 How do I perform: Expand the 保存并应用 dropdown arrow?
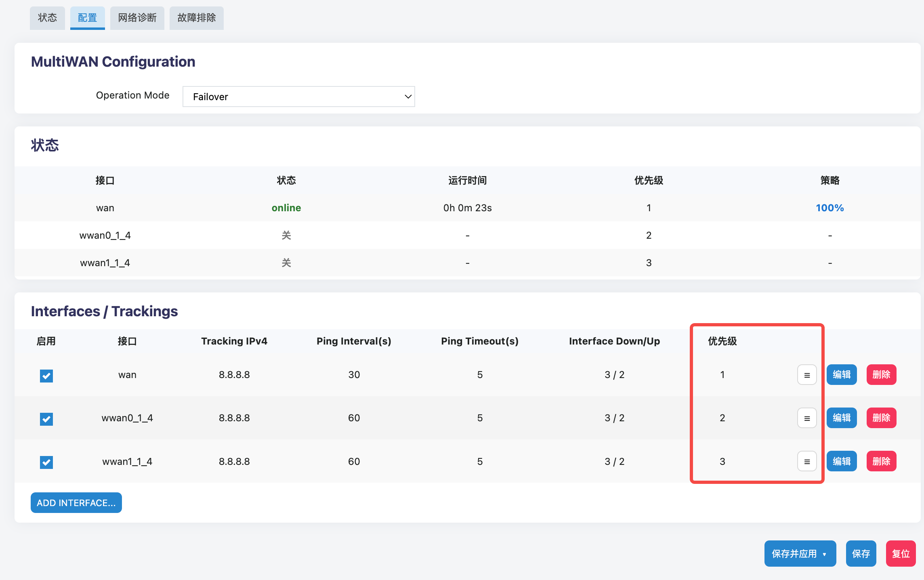(x=824, y=554)
